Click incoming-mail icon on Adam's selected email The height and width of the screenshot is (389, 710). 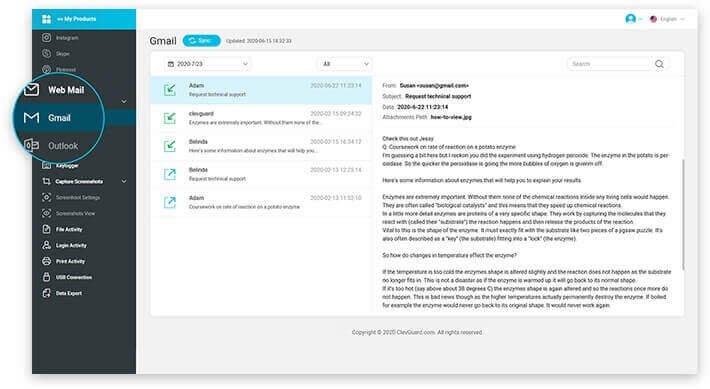(170, 90)
